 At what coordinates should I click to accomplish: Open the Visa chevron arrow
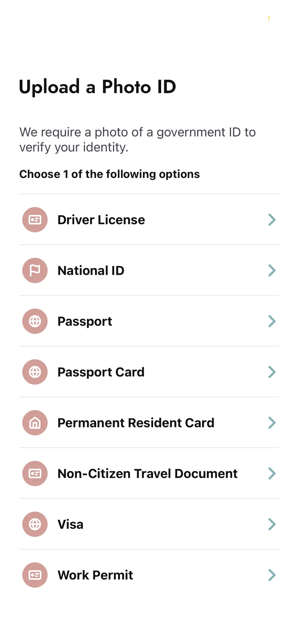coord(272,524)
